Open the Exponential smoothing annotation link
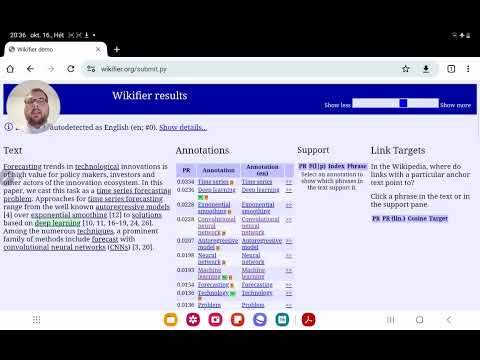The height and width of the screenshot is (360, 480). point(214,208)
